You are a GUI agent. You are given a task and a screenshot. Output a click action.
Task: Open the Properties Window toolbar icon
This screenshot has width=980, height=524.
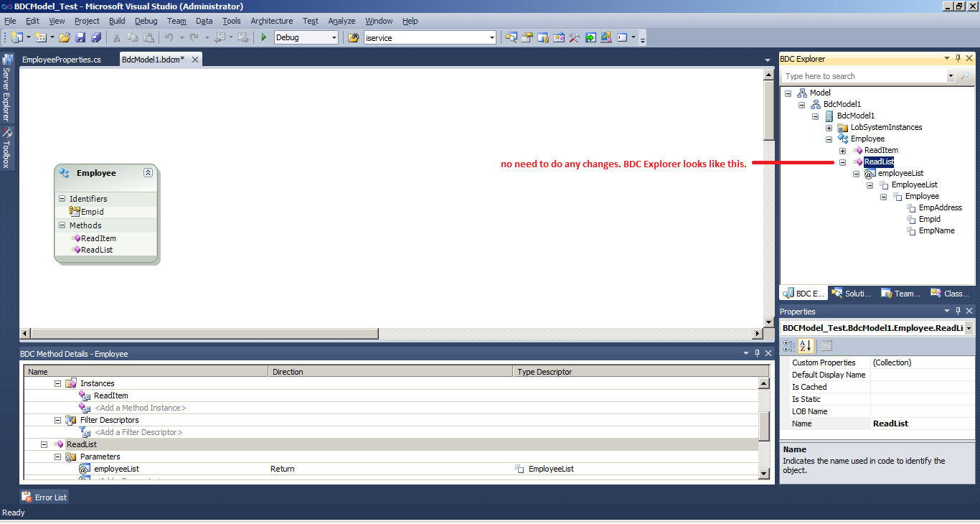pyautogui.click(x=527, y=37)
